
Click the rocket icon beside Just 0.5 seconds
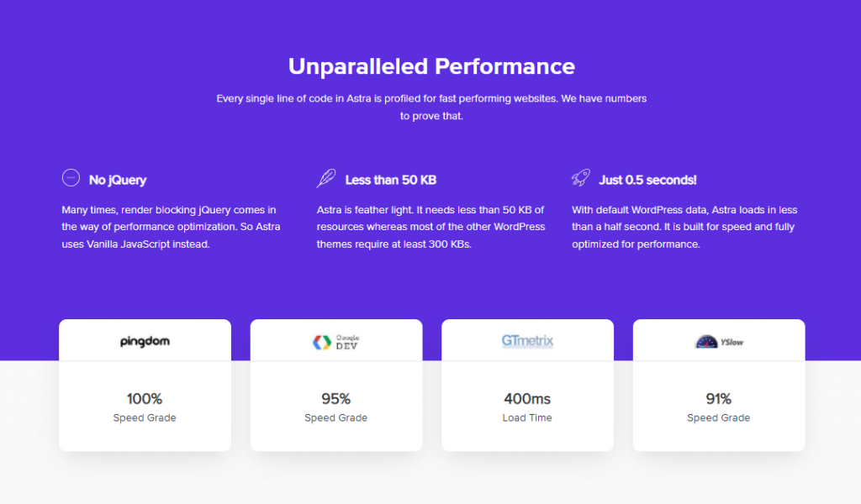click(581, 178)
